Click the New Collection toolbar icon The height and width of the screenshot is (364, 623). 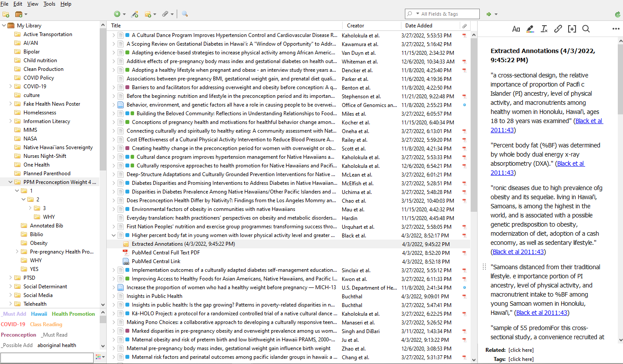pyautogui.click(x=6, y=14)
